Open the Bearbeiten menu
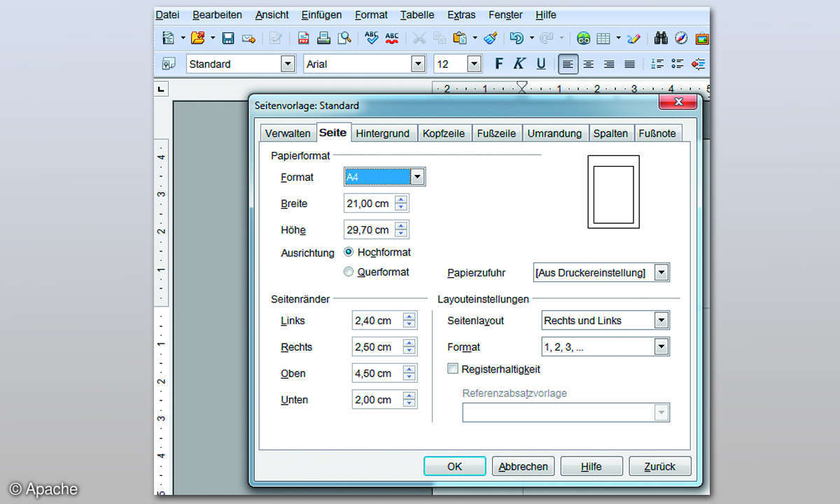 218,15
